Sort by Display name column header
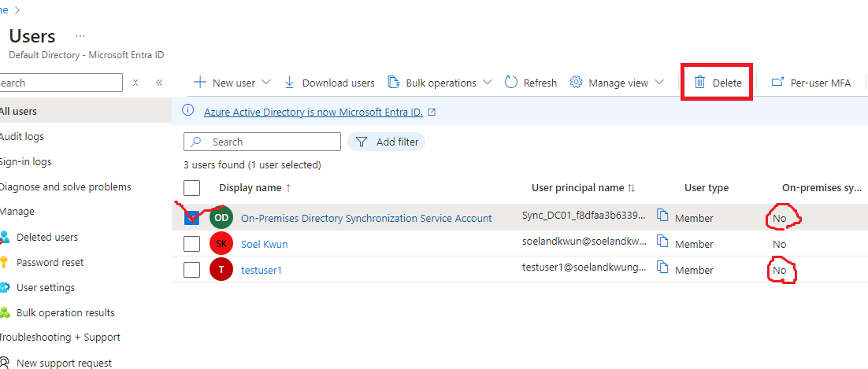 click(x=250, y=187)
